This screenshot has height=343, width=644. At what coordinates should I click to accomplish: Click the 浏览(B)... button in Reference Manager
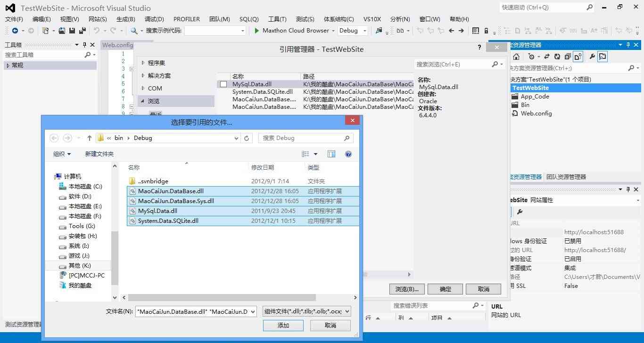pos(407,289)
